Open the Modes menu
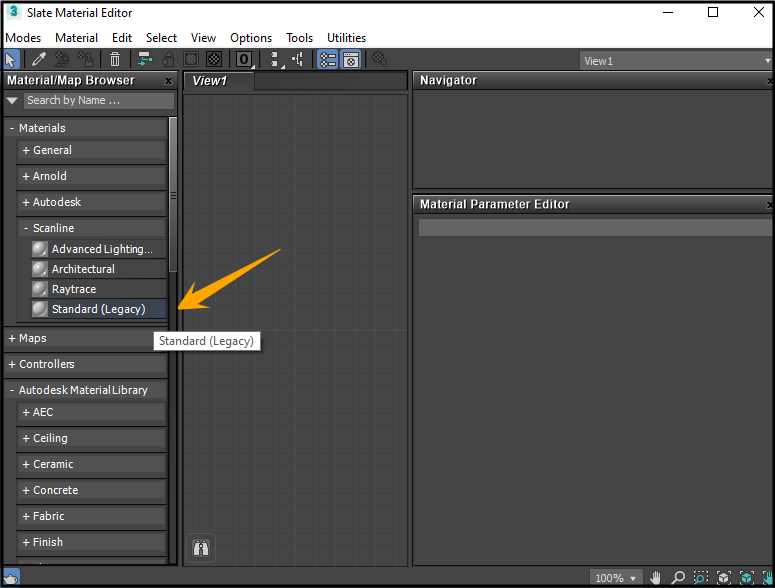The height and width of the screenshot is (588, 775). coord(23,38)
